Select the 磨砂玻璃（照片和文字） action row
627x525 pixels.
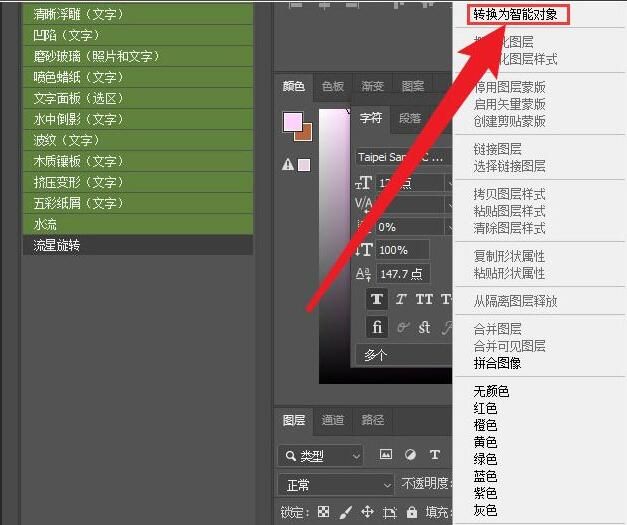[138, 56]
